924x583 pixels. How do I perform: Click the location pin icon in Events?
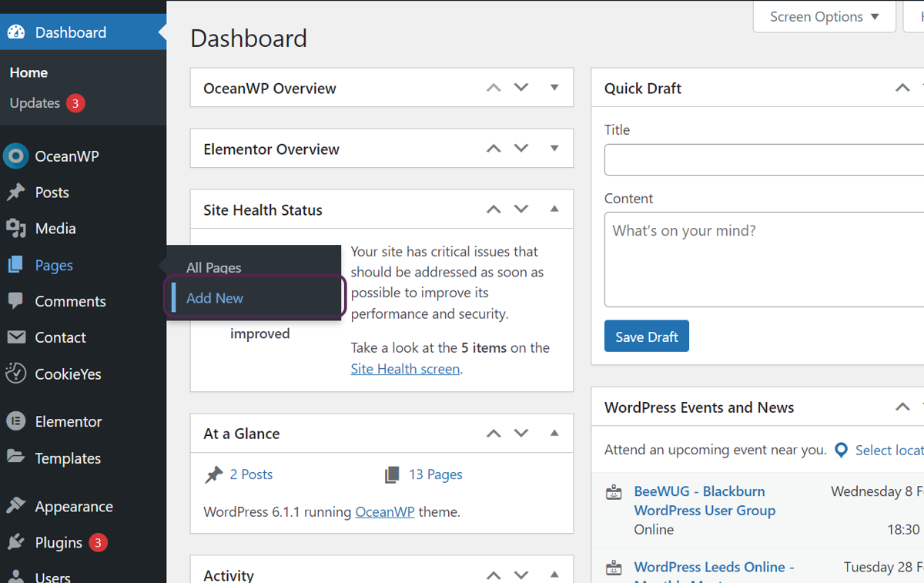(842, 451)
